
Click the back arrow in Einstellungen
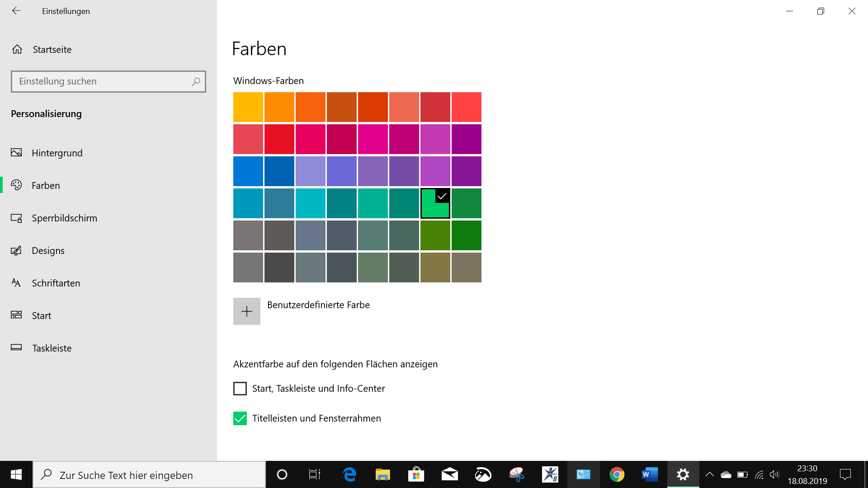click(x=16, y=11)
